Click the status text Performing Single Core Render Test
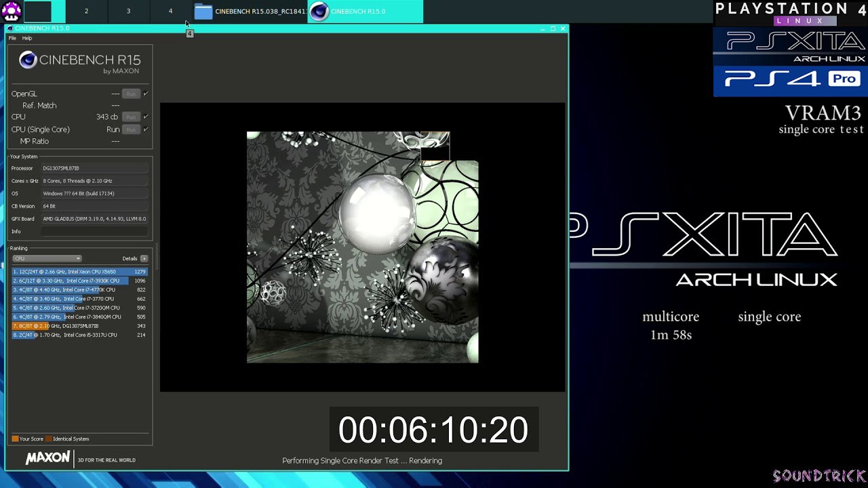868x488 pixels. coord(362,461)
